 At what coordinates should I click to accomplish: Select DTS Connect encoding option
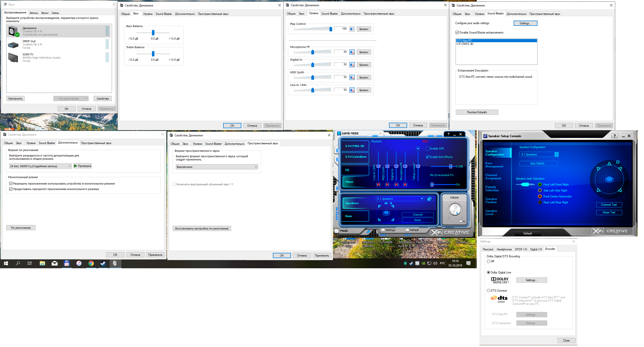(488, 291)
